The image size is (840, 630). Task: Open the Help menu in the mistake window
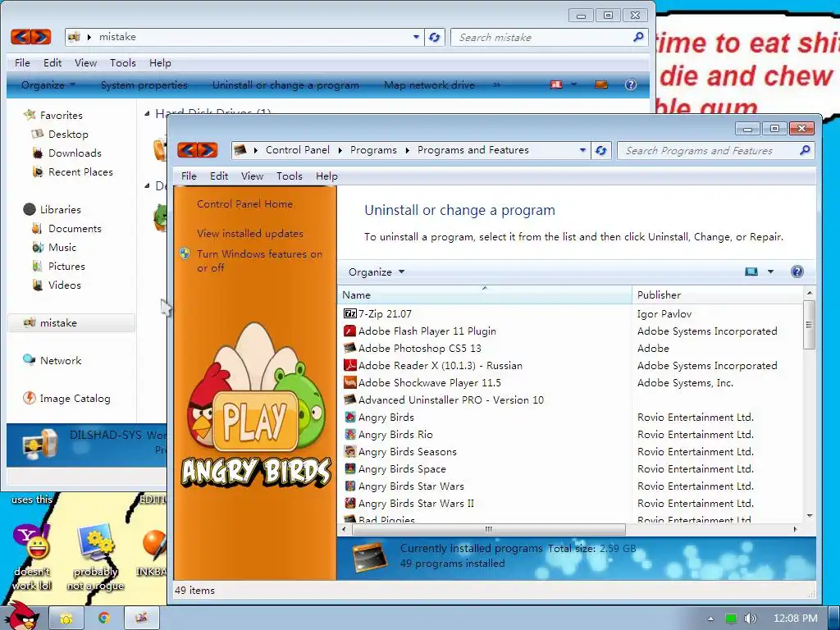pyautogui.click(x=160, y=63)
